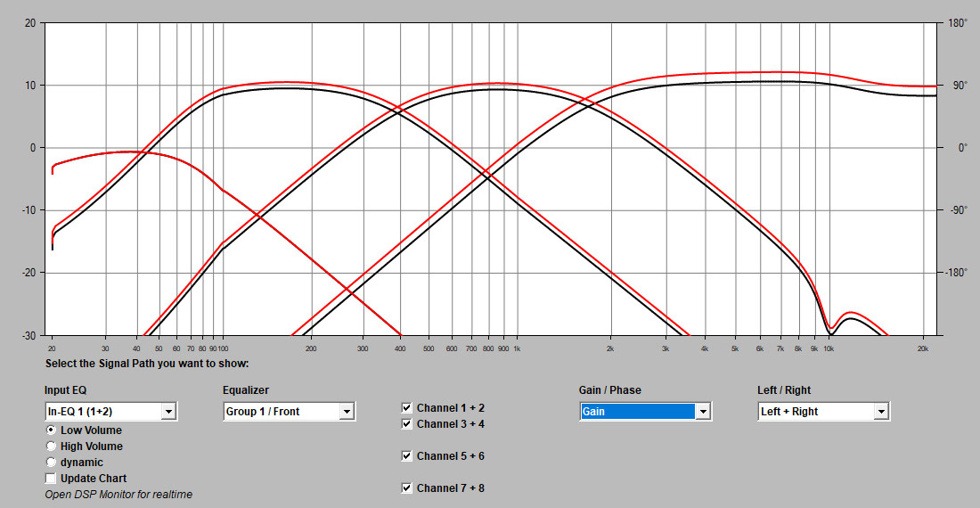Uncheck the Channel 3 + 4 checkbox
Viewport: 980px width, 508px height.
tap(406, 423)
